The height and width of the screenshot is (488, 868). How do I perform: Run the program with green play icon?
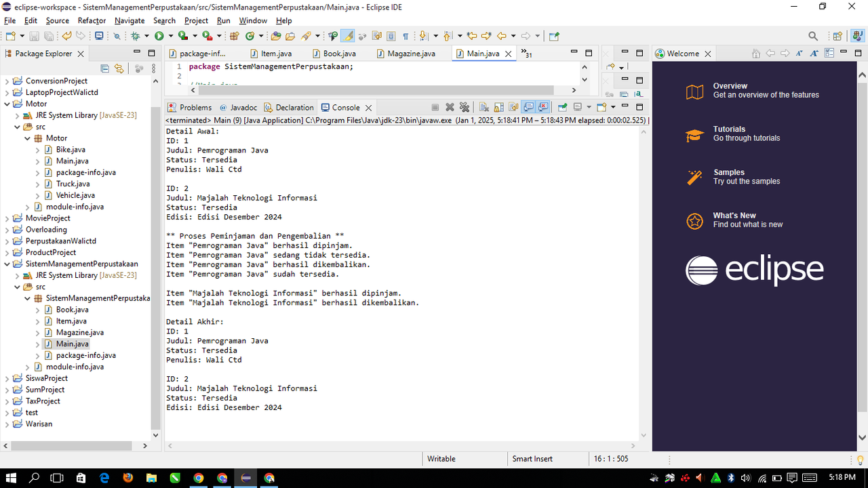159,36
